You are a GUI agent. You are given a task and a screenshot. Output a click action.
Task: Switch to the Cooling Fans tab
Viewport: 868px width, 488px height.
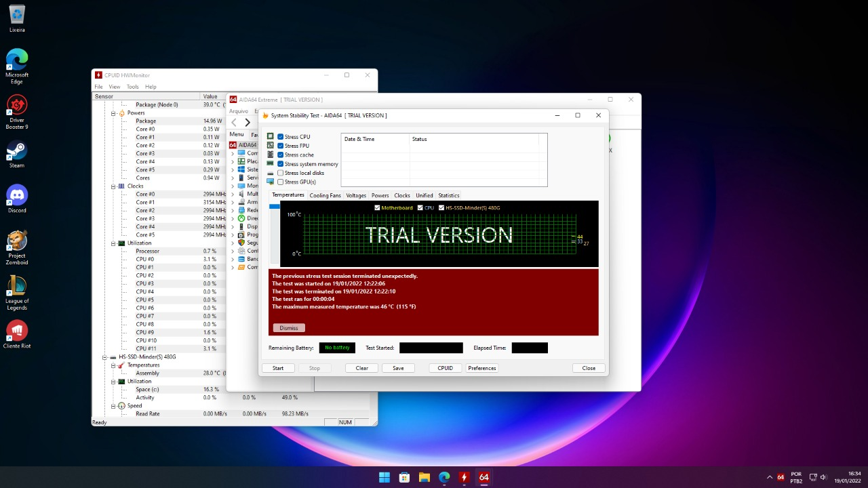[x=325, y=195]
